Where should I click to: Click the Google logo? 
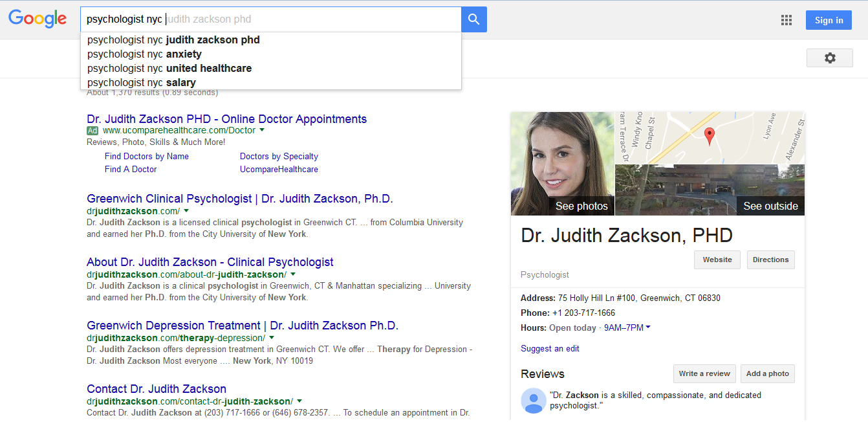38,19
